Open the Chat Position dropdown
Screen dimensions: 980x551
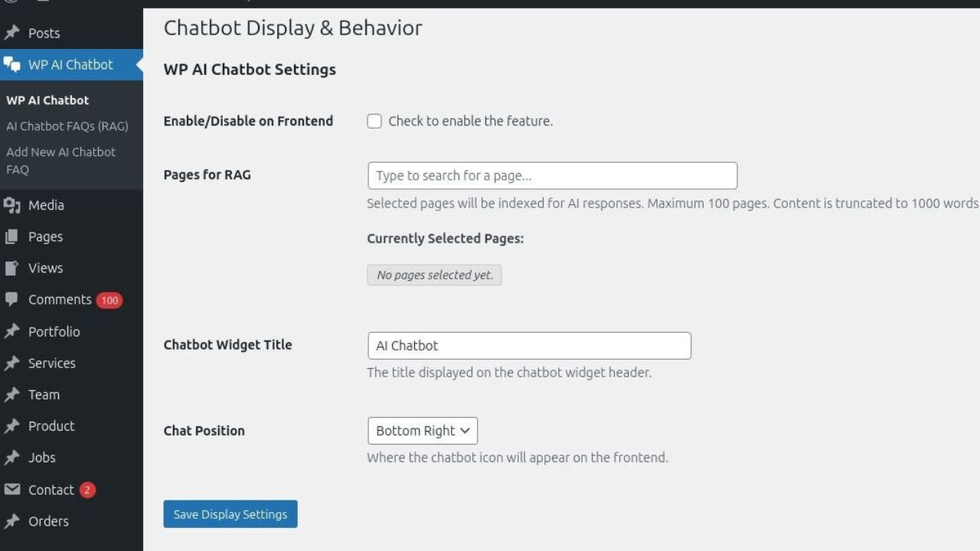[423, 431]
